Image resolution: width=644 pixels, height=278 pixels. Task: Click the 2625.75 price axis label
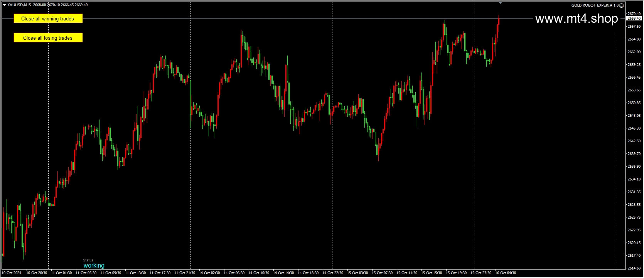(634, 217)
